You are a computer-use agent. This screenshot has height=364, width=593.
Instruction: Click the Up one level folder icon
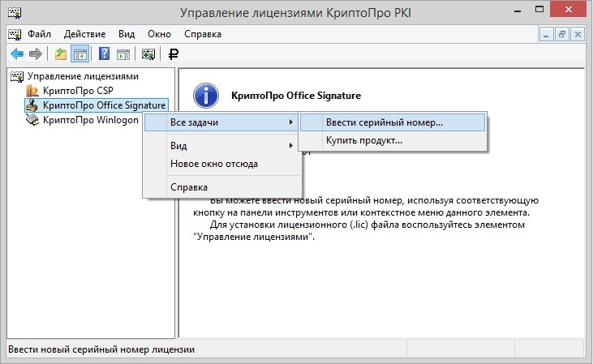pos(61,54)
